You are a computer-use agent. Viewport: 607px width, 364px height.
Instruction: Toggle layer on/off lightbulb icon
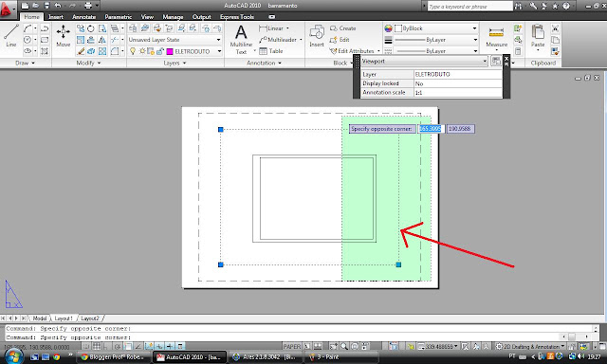[133, 51]
